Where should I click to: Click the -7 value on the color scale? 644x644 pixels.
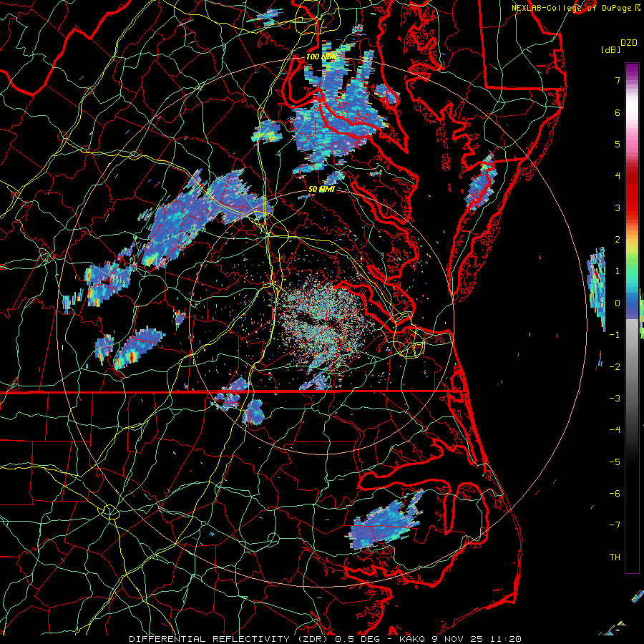pos(615,525)
